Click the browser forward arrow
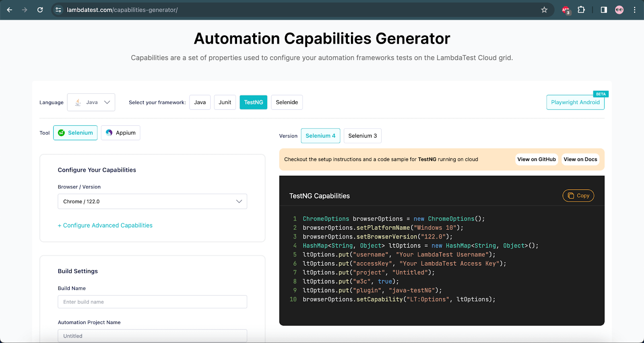 tap(25, 10)
